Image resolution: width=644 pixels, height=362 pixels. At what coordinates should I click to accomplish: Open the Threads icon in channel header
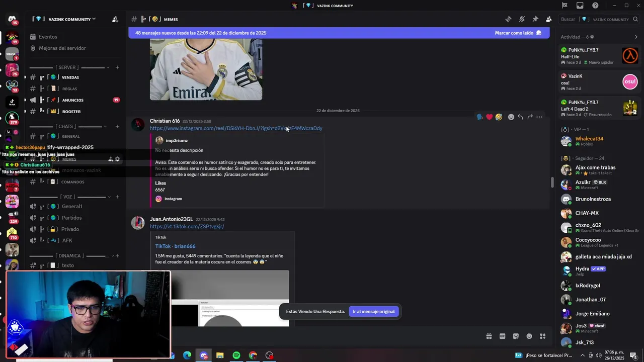(508, 19)
